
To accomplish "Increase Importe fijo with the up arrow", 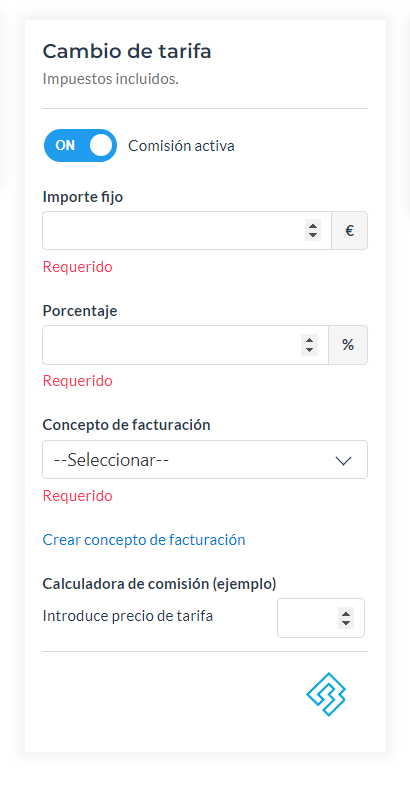I will 313,226.
